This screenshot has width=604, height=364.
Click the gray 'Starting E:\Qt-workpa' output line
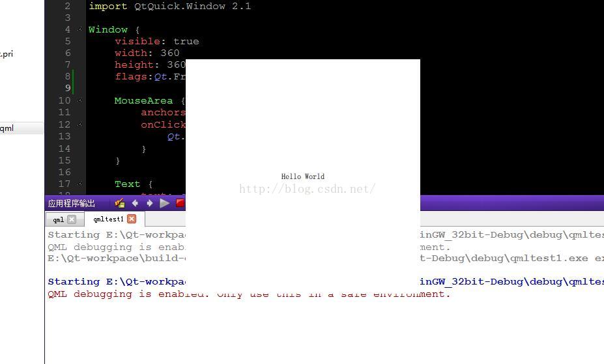click(117, 234)
